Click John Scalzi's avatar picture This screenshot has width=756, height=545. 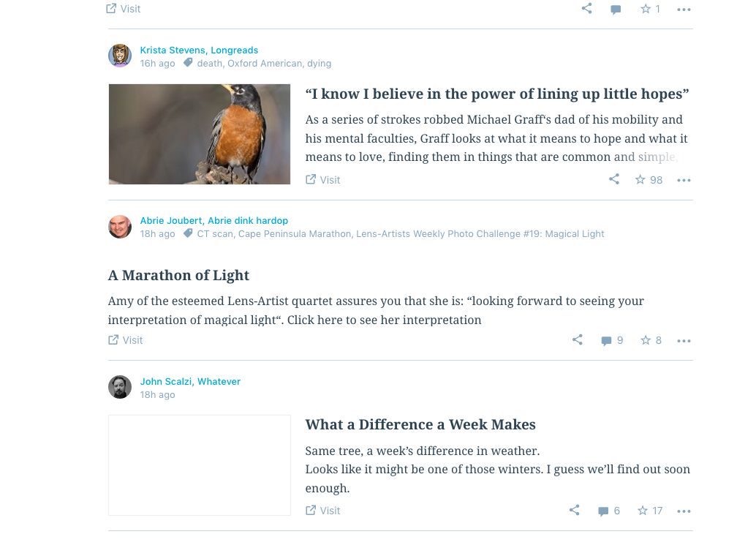click(120, 387)
